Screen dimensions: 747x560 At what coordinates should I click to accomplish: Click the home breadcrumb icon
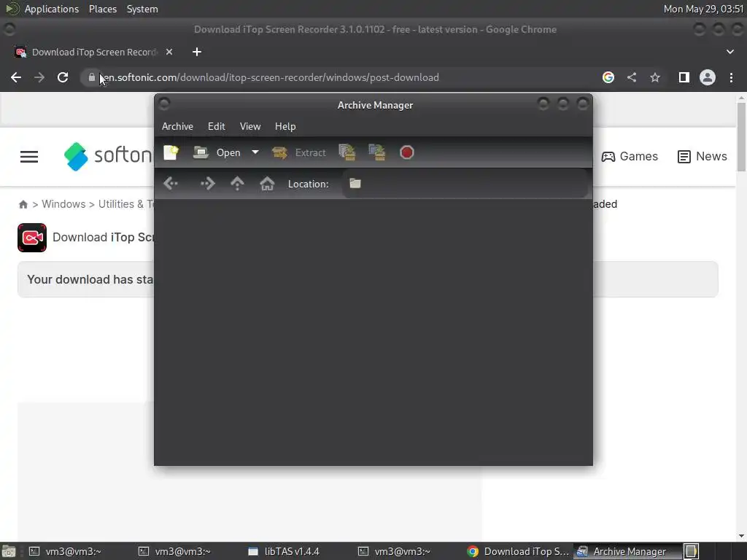(x=23, y=204)
